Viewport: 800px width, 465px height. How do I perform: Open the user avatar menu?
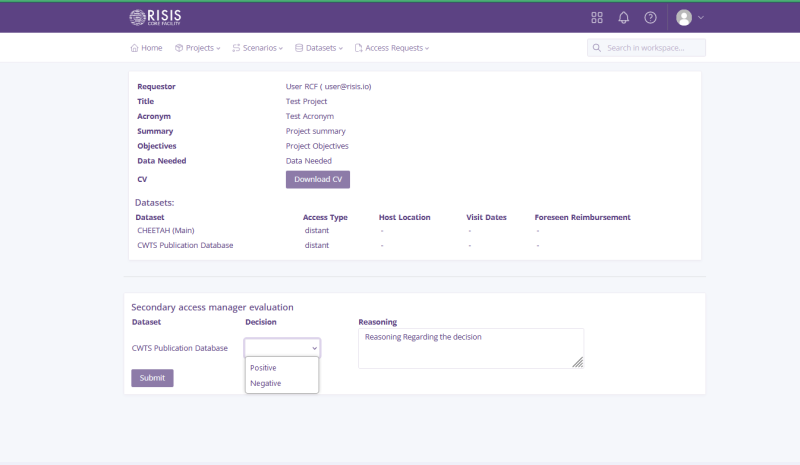click(684, 17)
